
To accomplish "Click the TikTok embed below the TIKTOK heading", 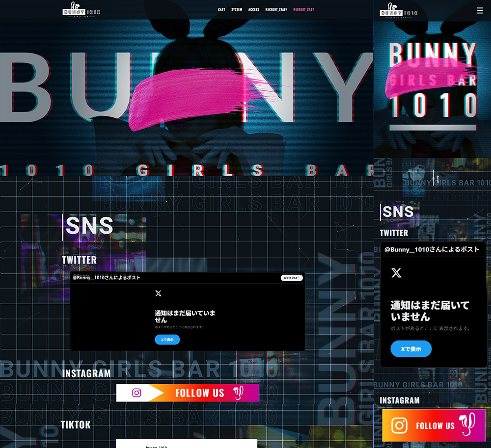I will (x=186, y=444).
